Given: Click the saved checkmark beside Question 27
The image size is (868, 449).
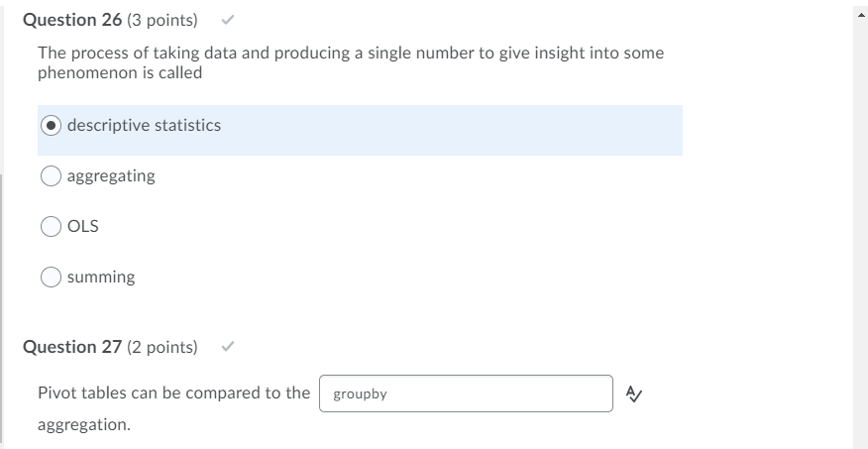Looking at the screenshot, I should [x=228, y=347].
